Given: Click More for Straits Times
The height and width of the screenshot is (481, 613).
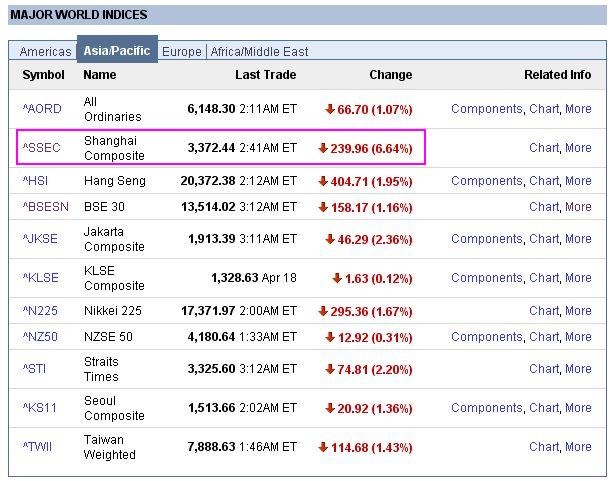Looking at the screenshot, I should [578, 369].
